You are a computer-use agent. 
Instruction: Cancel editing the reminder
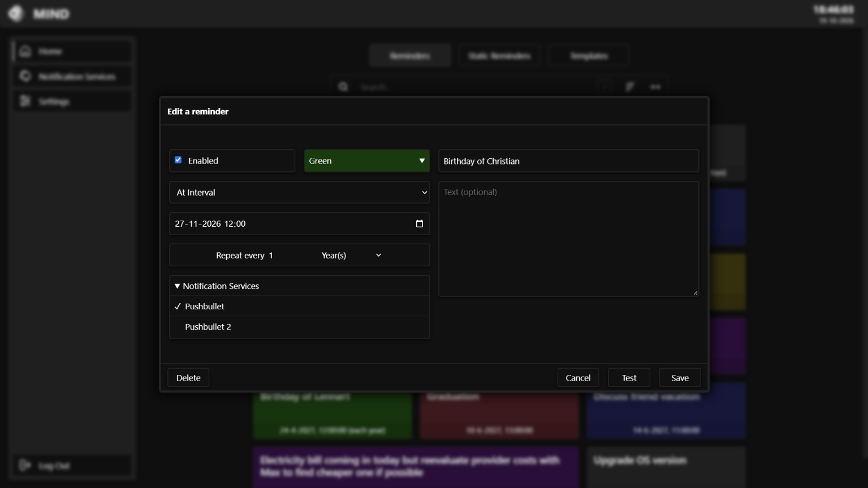(x=578, y=378)
